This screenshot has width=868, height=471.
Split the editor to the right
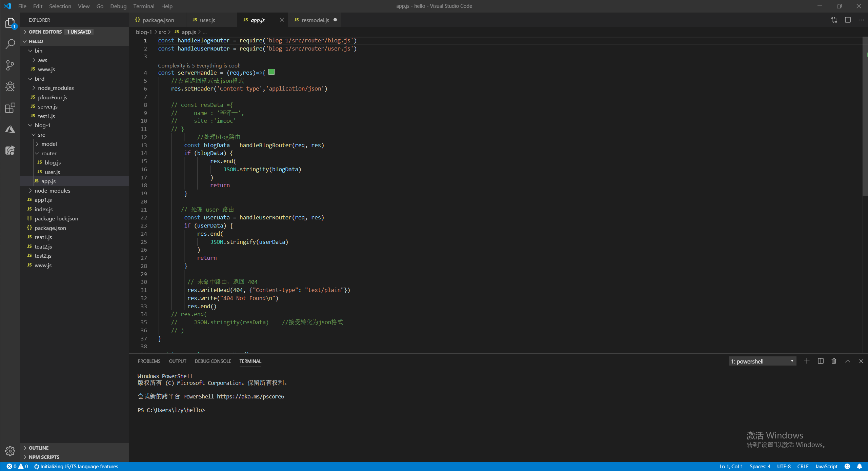[x=848, y=20]
